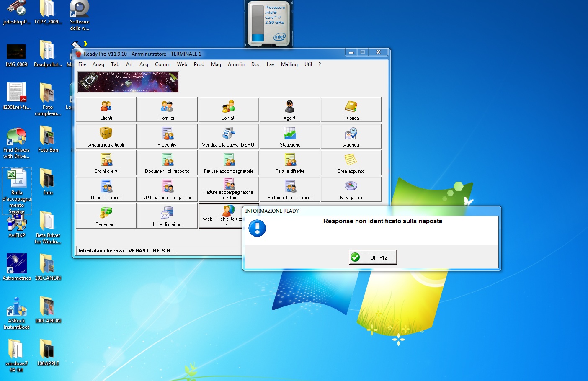Screen dimensions: 588x381
Task: Click the Crea appunto note icon
Action: tap(351, 160)
